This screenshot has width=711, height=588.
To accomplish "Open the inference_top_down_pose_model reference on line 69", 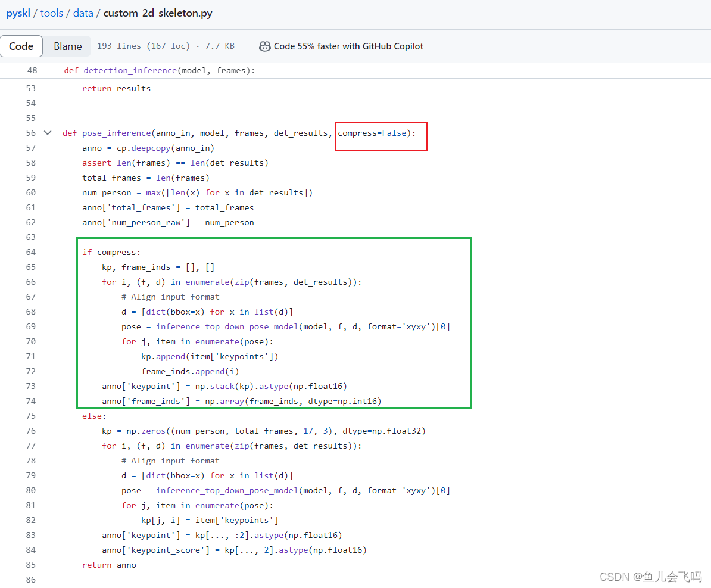I will (x=227, y=326).
